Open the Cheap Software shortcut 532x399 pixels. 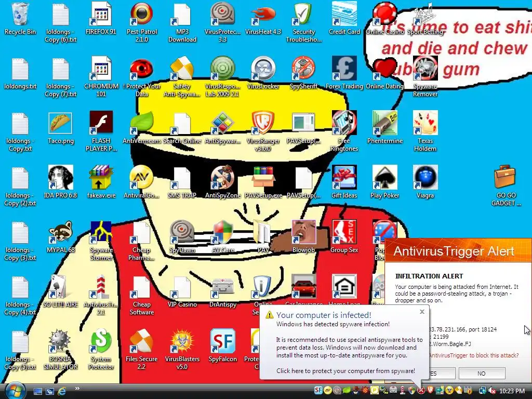[142, 287]
